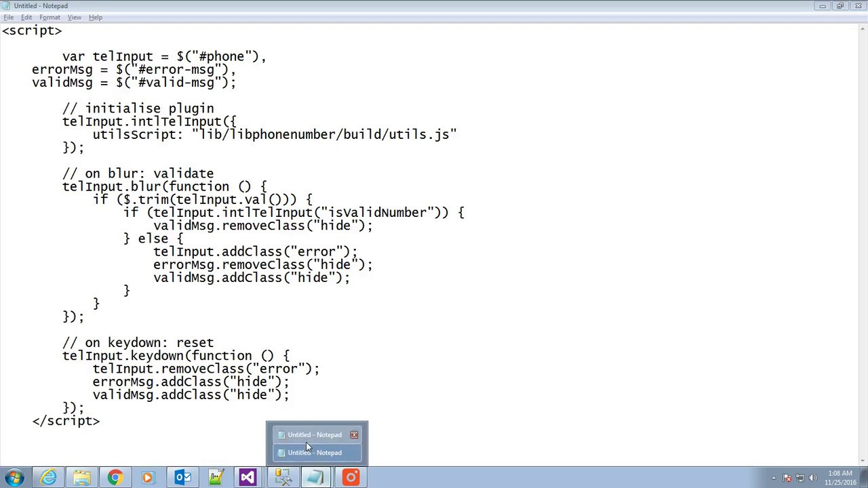Open the database tools taskbar icon

point(283,478)
